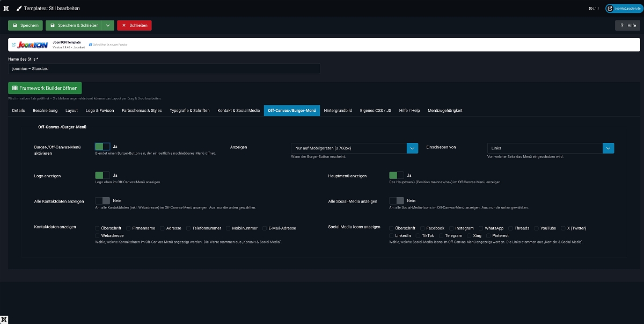Check Überschrift under Kontaktdaten anzeigen
Viewport: 644px width, 324px height.
pos(97,228)
